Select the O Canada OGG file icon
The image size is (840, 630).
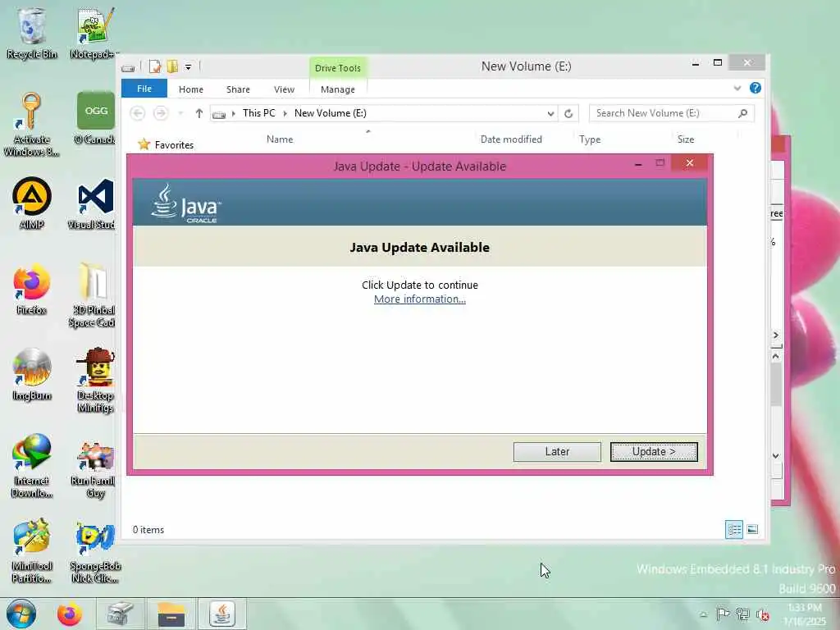pyautogui.click(x=95, y=119)
